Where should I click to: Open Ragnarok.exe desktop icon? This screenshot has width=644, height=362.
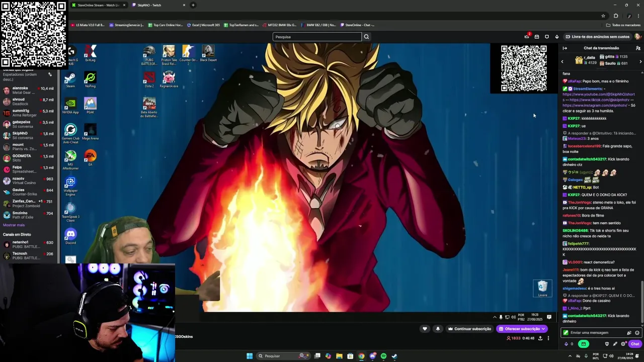[x=169, y=80]
